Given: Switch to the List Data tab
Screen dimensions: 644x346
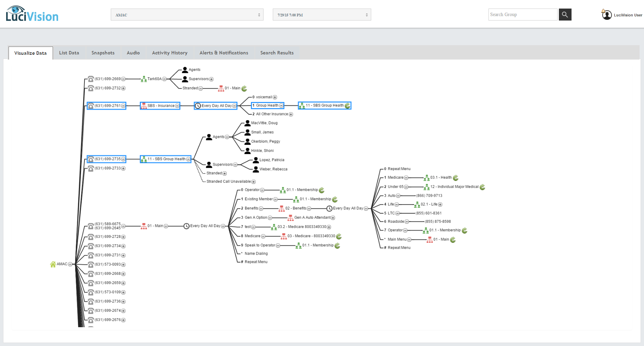Looking at the screenshot, I should tap(69, 53).
